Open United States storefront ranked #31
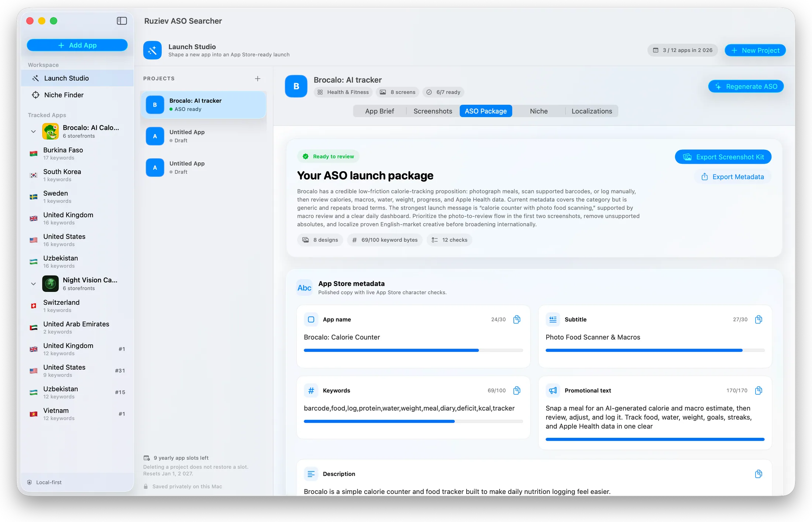812x522 pixels. [77, 371]
